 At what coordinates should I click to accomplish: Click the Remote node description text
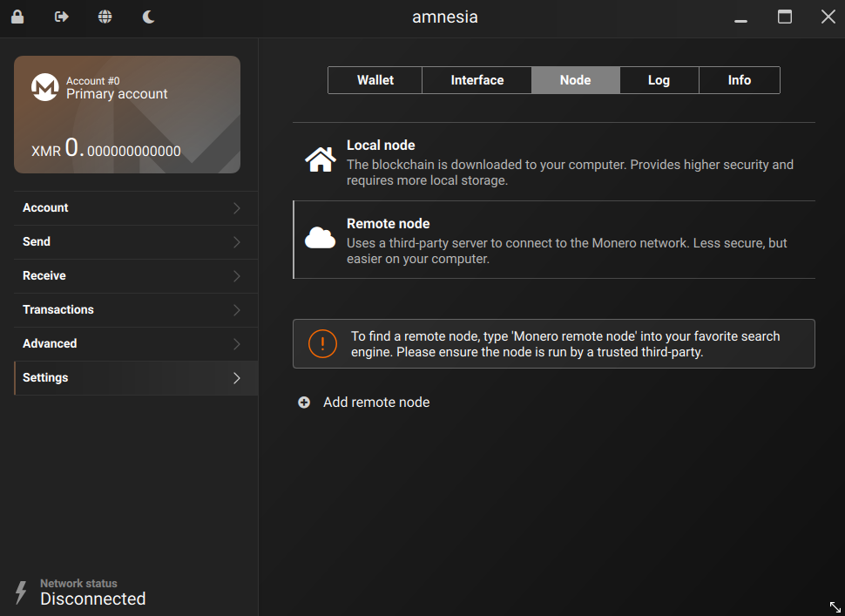(x=566, y=251)
